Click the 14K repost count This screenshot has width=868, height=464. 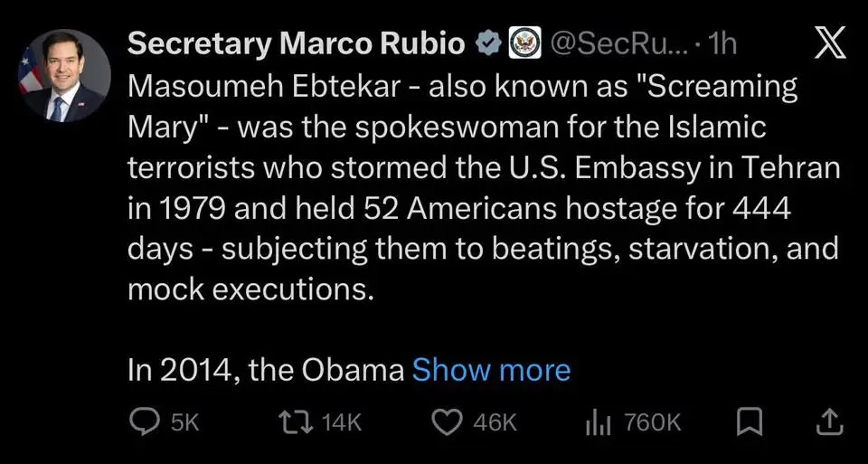click(342, 421)
